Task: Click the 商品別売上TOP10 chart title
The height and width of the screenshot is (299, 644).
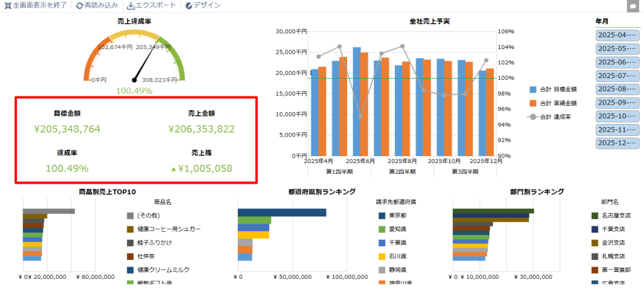Action: click(107, 191)
